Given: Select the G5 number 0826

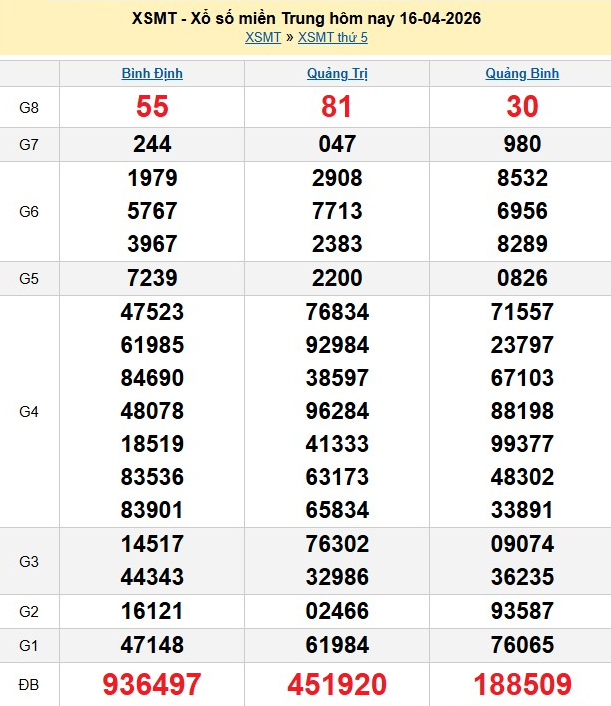Looking at the screenshot, I should [522, 278].
